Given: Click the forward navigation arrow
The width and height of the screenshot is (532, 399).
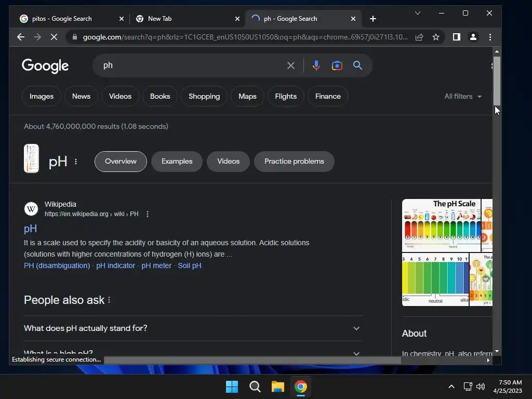Looking at the screenshot, I should pyautogui.click(x=37, y=37).
